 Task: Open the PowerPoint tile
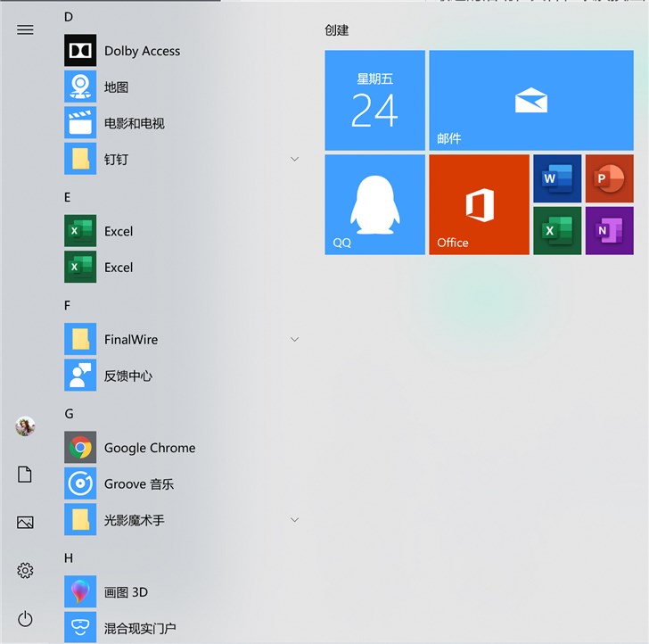click(609, 178)
